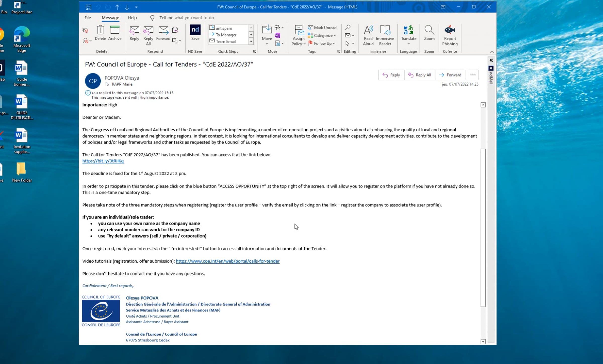Run the To Manager quick step
603x364 pixels.
click(x=223, y=35)
